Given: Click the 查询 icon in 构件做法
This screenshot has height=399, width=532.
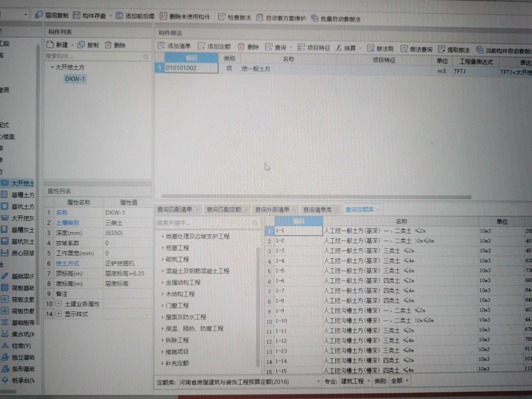Looking at the screenshot, I should click(269, 47).
